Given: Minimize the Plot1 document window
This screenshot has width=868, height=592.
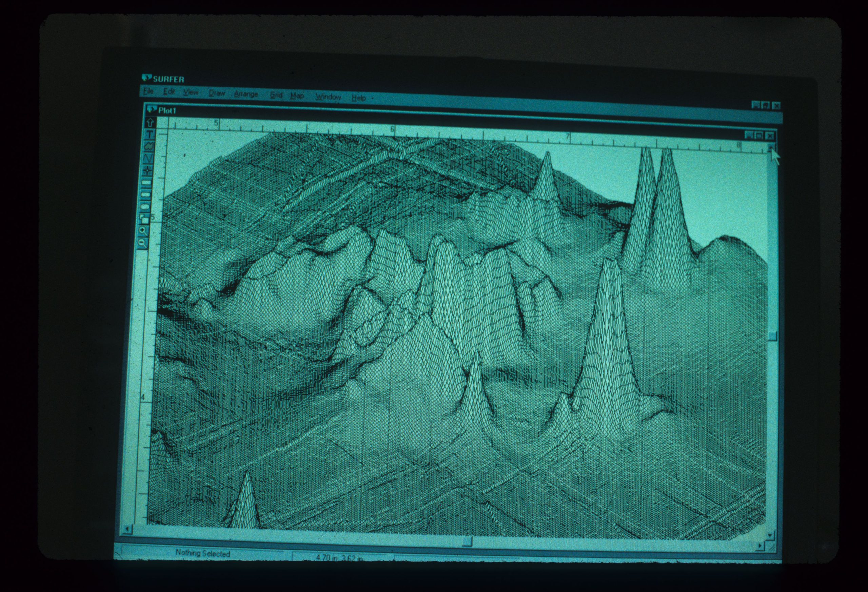Looking at the screenshot, I should (x=749, y=135).
